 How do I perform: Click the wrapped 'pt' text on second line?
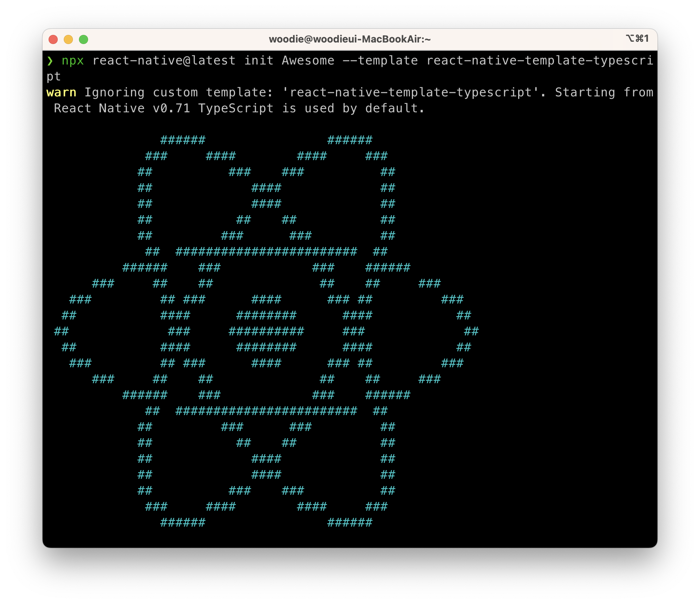point(54,77)
